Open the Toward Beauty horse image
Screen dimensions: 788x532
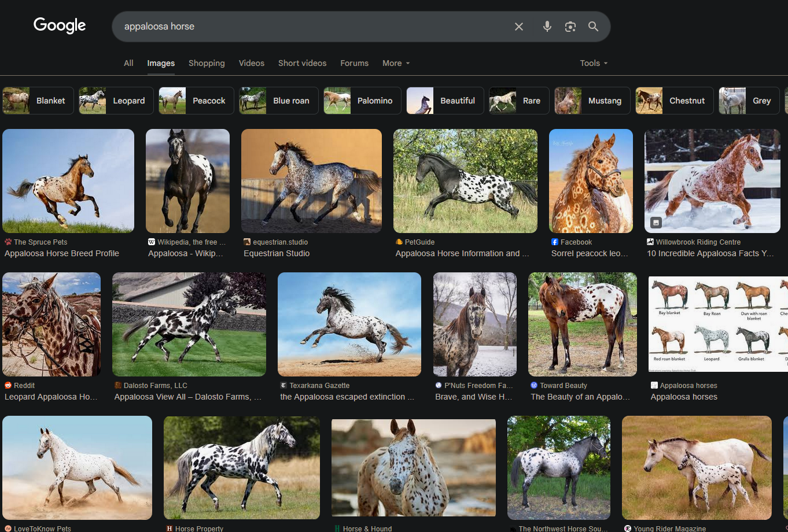coord(583,324)
